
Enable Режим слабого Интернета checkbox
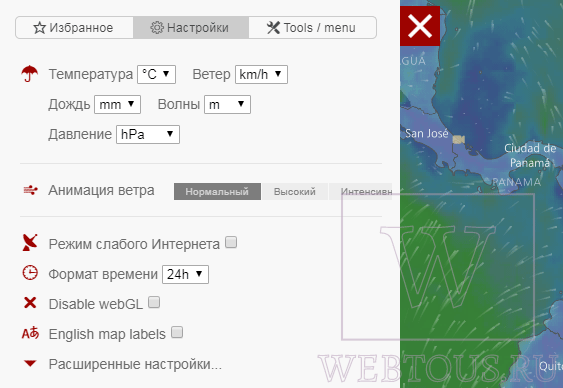click(231, 242)
